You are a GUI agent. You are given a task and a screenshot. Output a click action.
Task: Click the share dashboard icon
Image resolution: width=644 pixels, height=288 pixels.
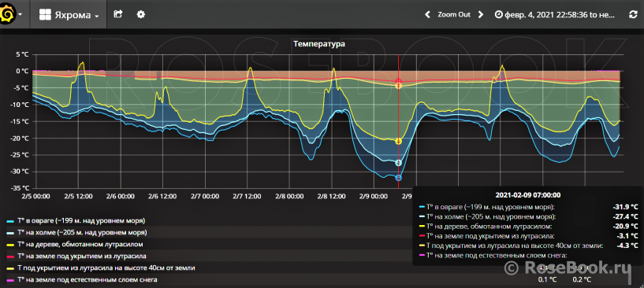[118, 14]
